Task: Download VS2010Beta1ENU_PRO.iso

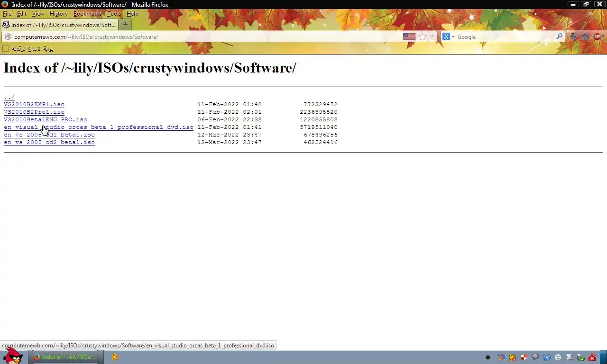Action: [x=46, y=119]
